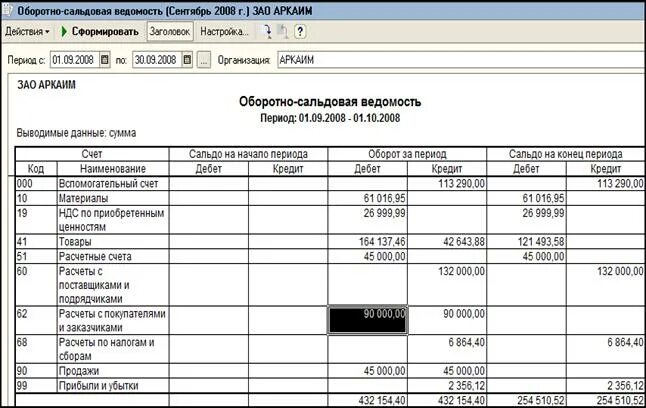This screenshot has height=408, width=646.
Task: Select the Расчетные счета name cell
Action: tap(112, 256)
